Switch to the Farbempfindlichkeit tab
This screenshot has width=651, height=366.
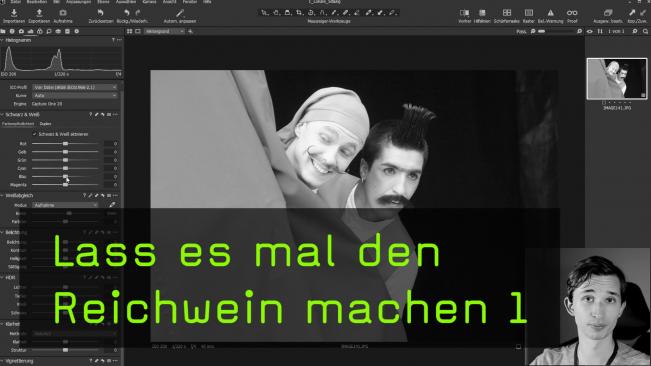click(18, 124)
